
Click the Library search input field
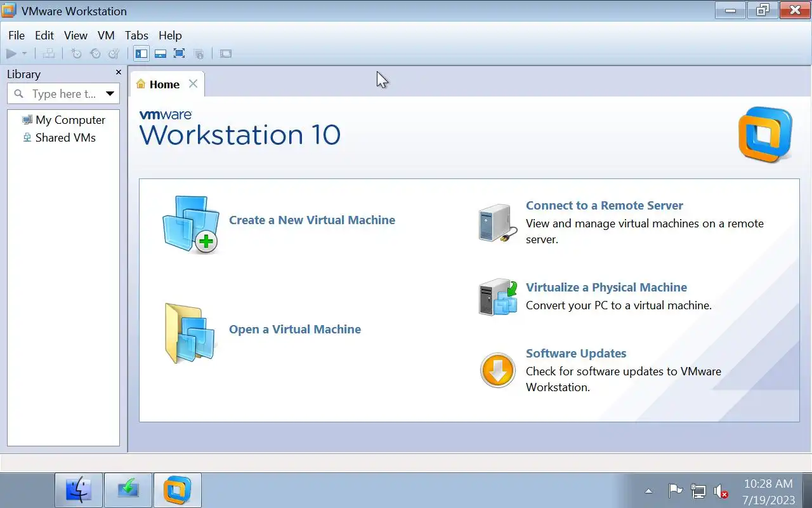pyautogui.click(x=63, y=94)
